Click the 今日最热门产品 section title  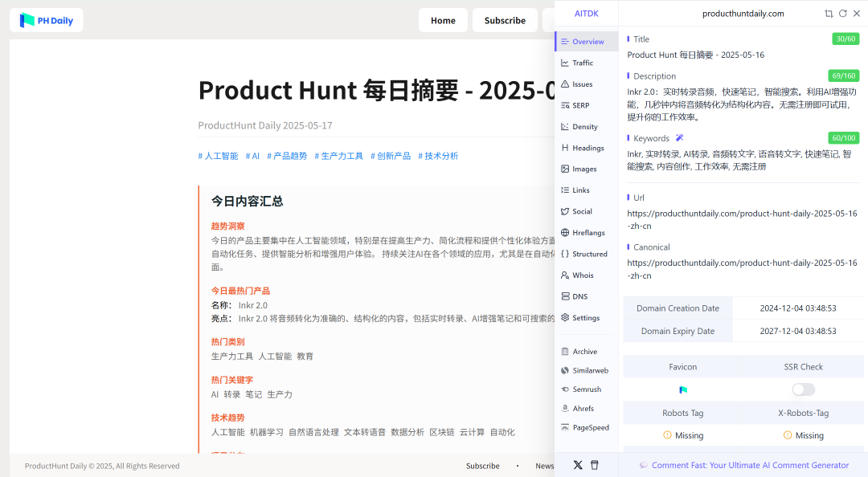[240, 291]
